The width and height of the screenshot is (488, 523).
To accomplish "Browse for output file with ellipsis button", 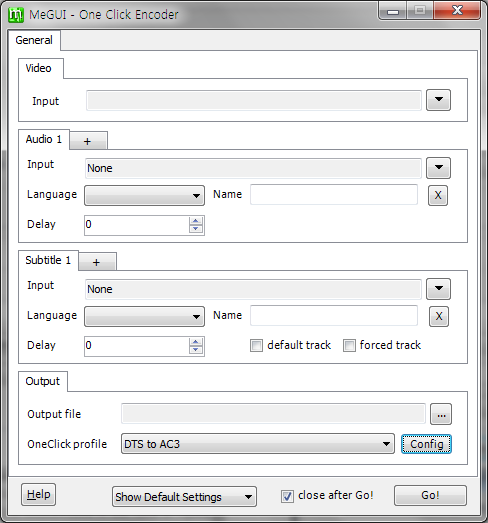I will 441,415.
